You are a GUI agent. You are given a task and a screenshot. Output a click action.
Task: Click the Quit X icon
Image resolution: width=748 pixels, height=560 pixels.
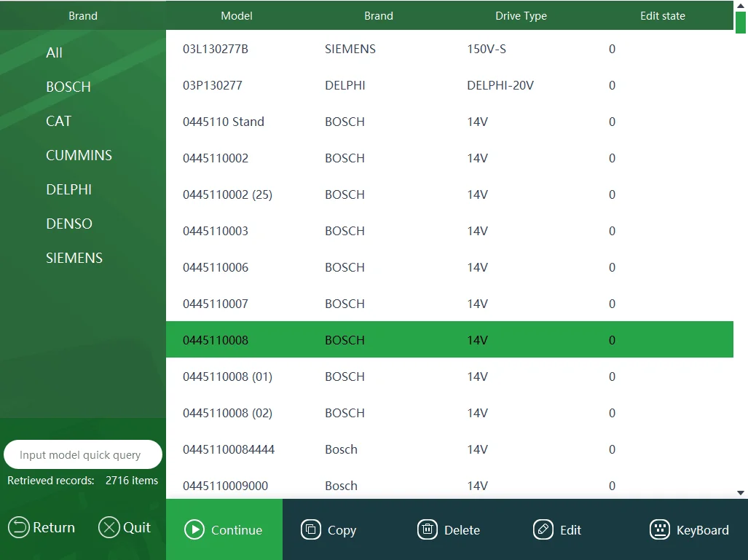[x=109, y=527]
